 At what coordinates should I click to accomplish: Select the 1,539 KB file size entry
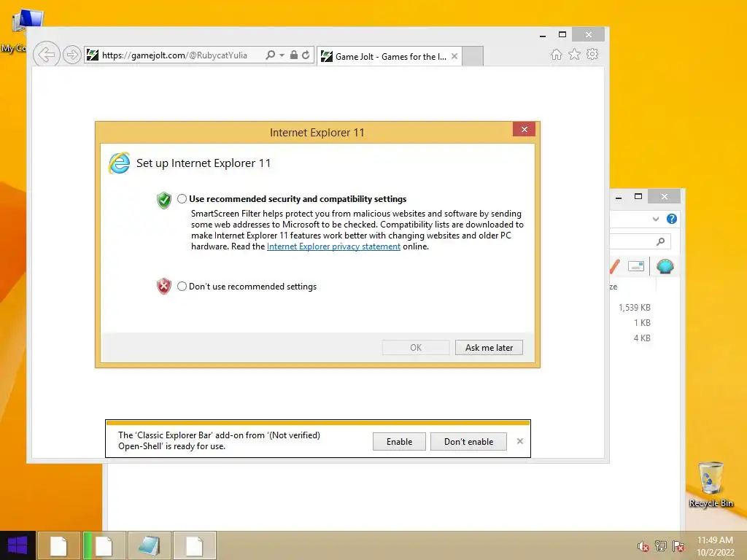tap(635, 308)
